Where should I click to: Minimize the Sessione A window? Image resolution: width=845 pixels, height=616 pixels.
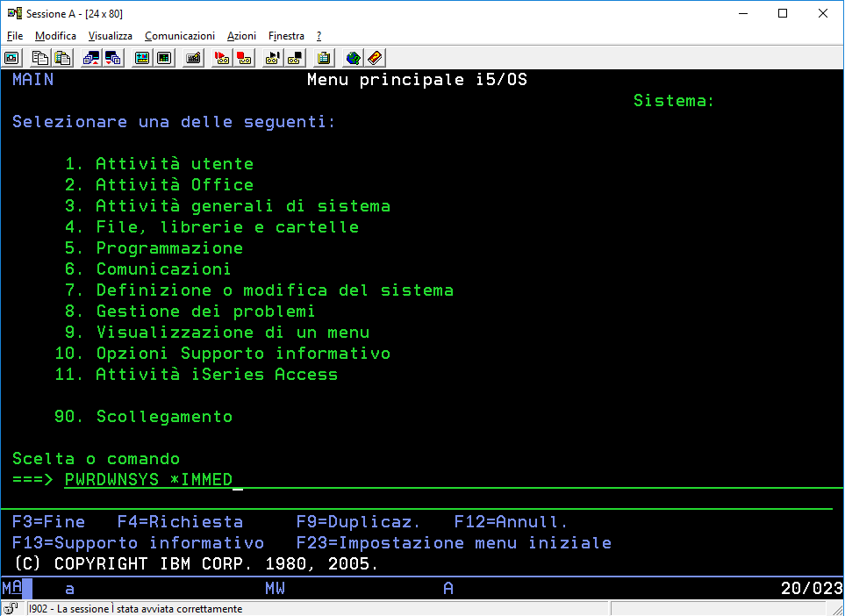[744, 13]
